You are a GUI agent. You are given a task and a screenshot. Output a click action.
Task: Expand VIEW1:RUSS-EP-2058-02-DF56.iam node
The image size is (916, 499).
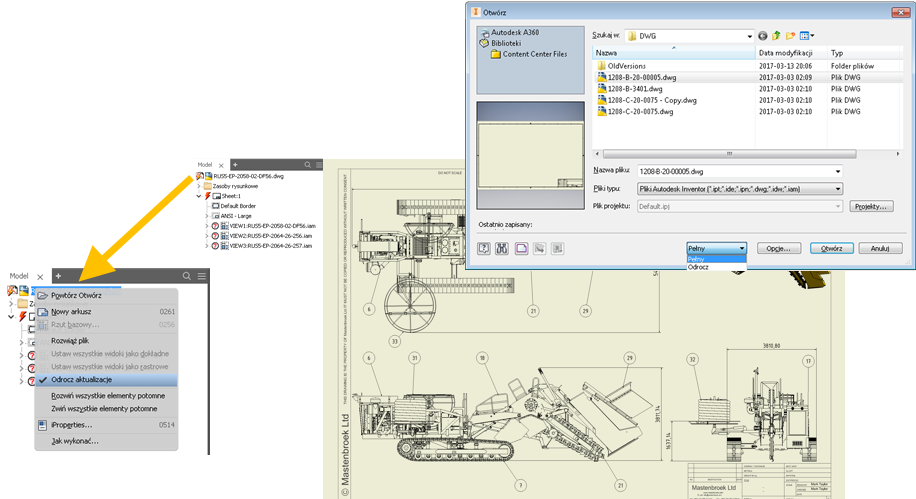click(x=207, y=226)
